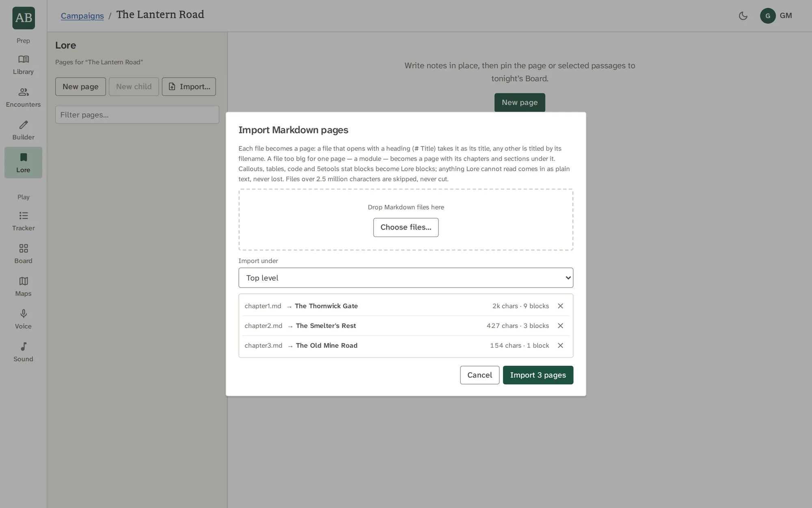
Task: Remove chapter2.md from the import list
Action: click(560, 326)
